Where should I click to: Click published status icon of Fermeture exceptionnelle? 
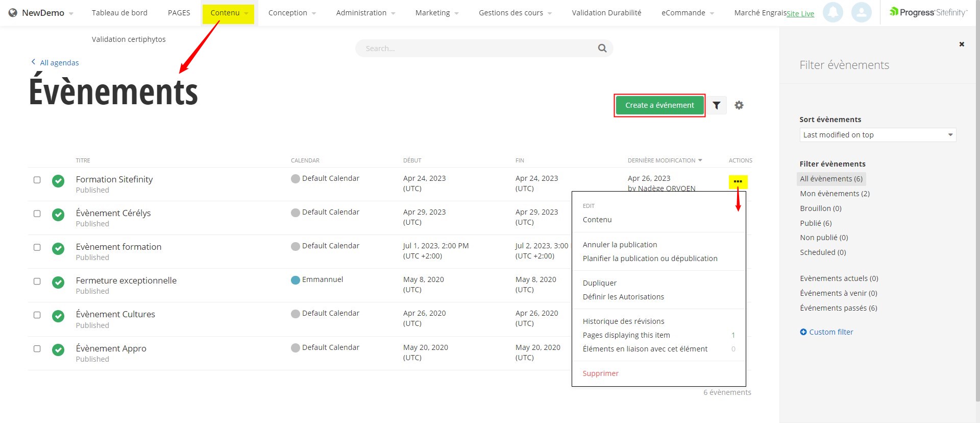(58, 282)
